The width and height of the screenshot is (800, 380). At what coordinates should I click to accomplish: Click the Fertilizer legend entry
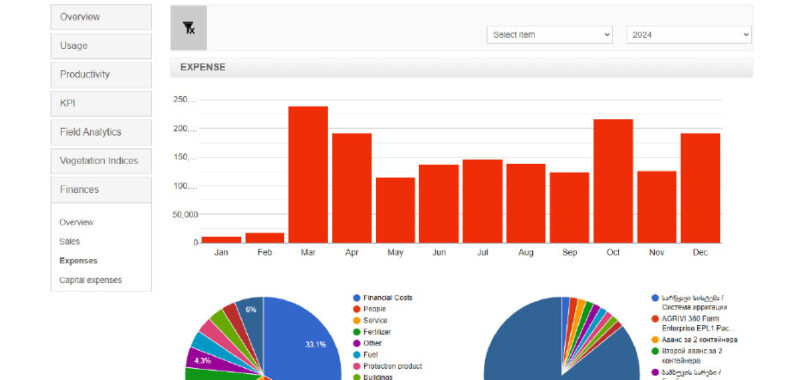[x=371, y=332]
